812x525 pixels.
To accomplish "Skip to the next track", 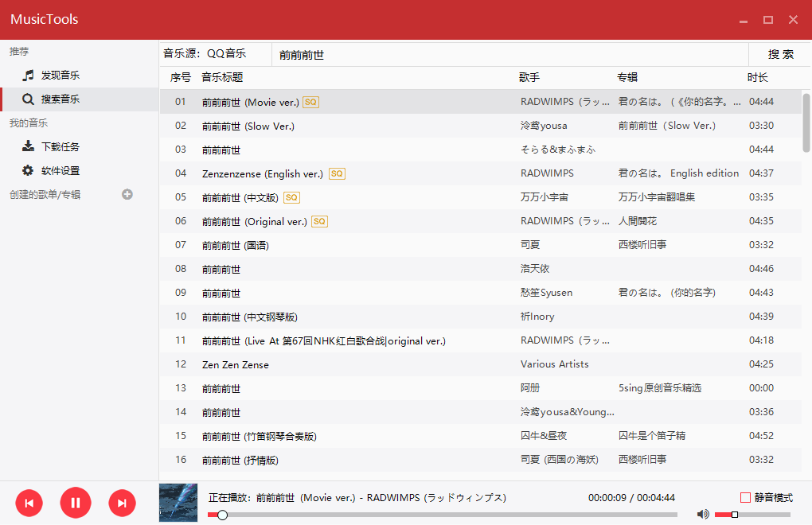I will pyautogui.click(x=123, y=503).
